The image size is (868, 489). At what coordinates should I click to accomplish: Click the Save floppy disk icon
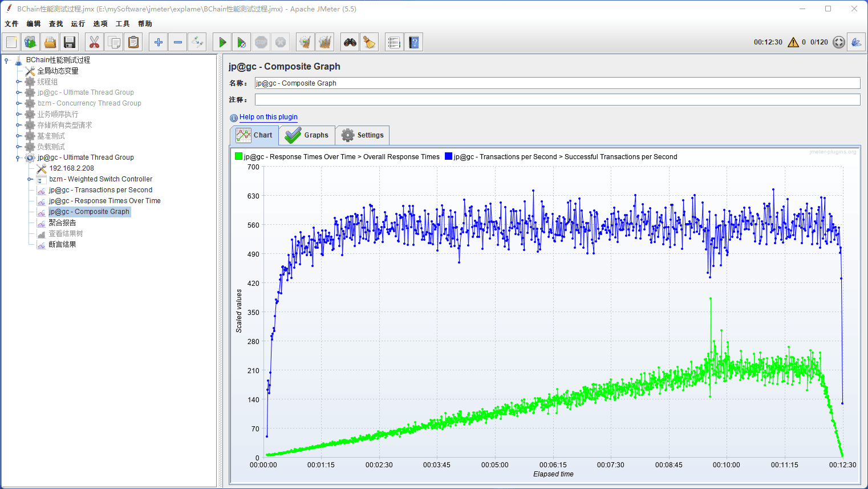tap(70, 42)
